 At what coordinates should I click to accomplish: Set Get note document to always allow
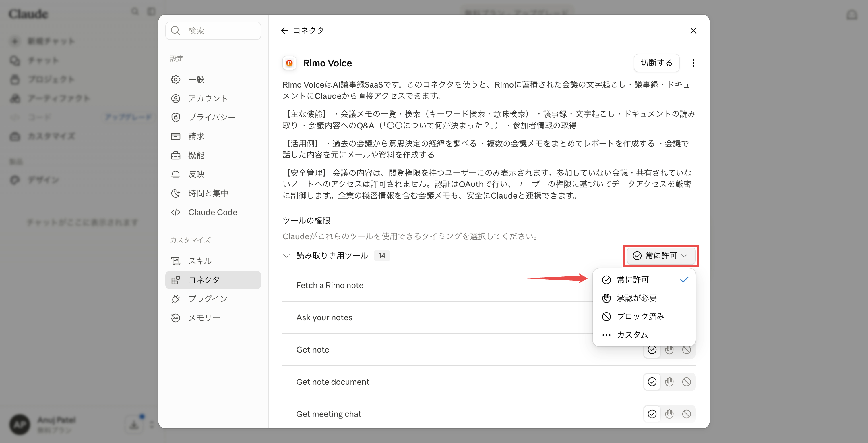click(x=652, y=382)
